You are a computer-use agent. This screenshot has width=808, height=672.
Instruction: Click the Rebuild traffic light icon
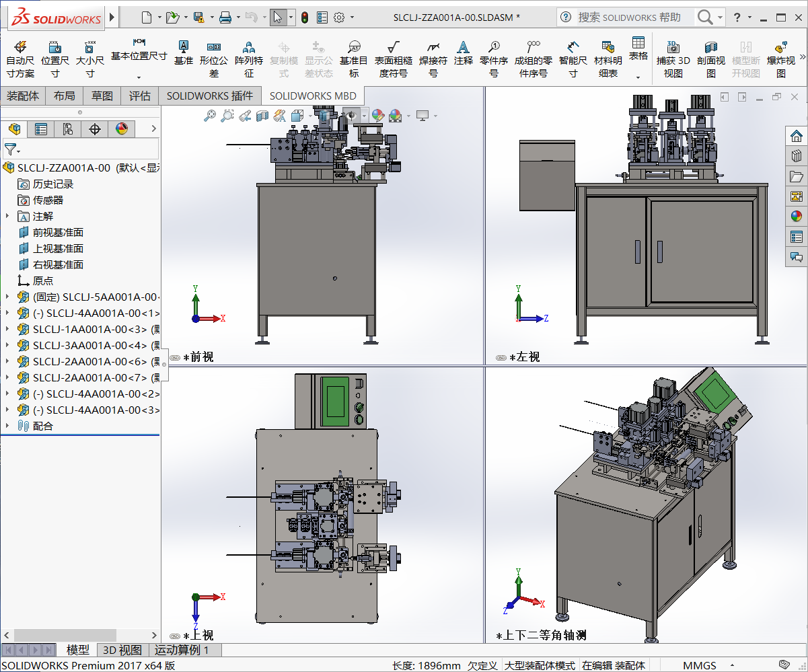pos(304,17)
